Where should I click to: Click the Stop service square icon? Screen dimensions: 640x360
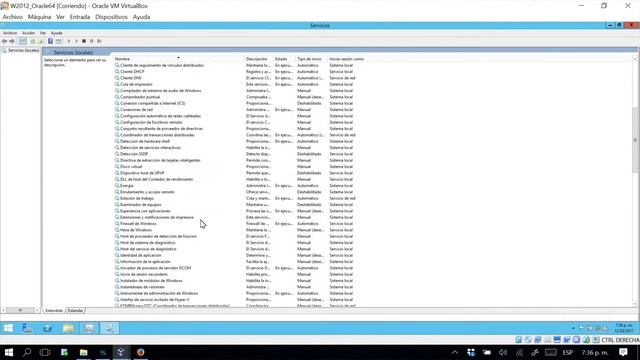click(84, 41)
